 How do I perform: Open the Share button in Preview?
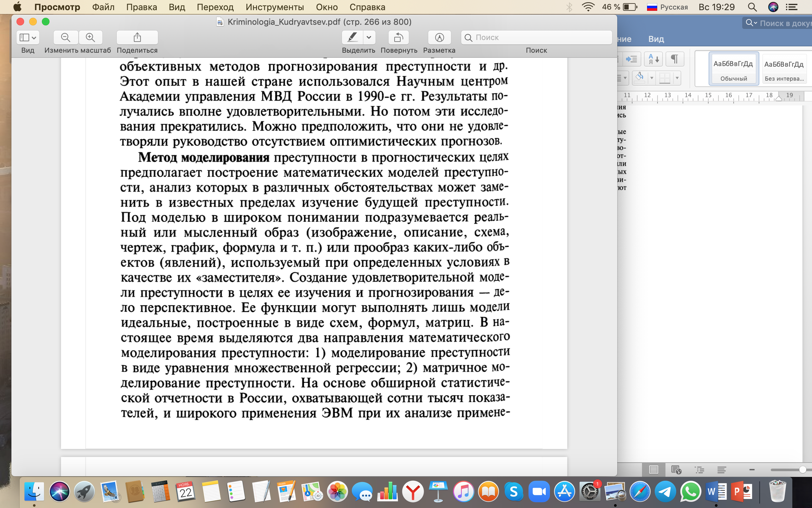point(137,37)
